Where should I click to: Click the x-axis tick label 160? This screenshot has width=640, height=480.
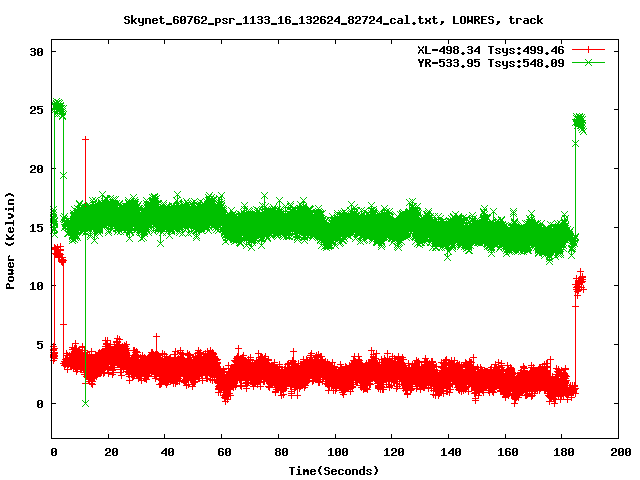pos(507,452)
